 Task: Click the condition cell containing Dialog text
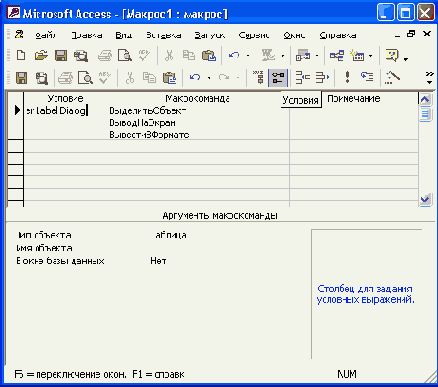(57, 111)
